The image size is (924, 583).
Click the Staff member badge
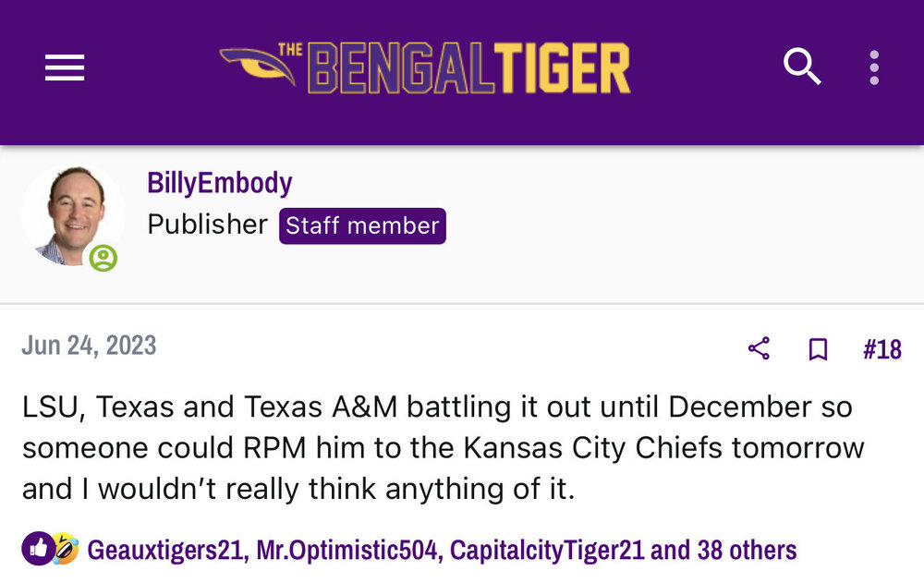click(x=362, y=225)
